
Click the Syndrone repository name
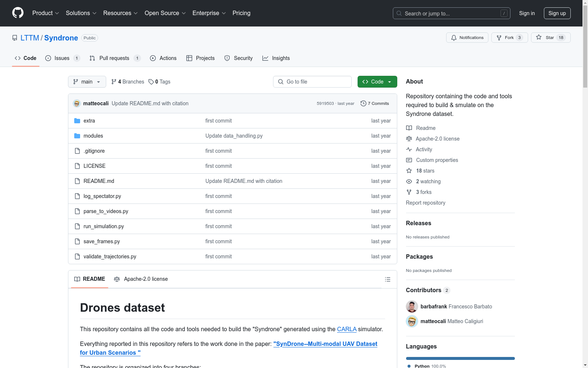[61, 38]
